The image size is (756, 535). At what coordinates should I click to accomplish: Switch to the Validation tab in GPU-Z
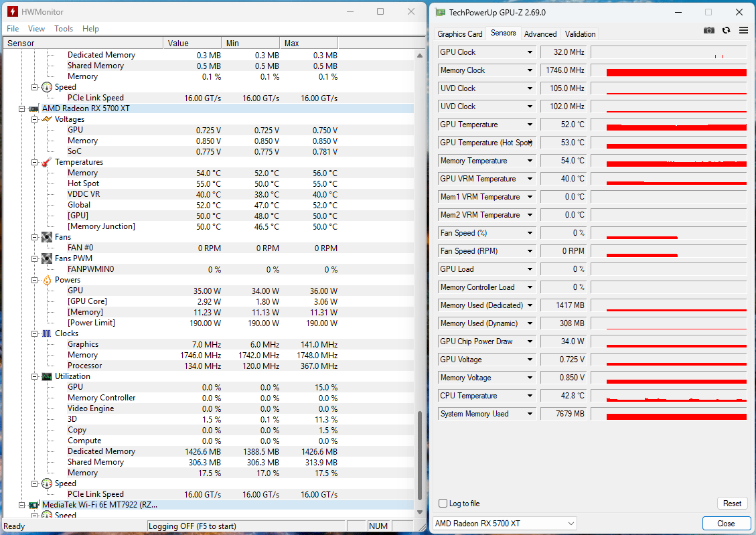(580, 33)
